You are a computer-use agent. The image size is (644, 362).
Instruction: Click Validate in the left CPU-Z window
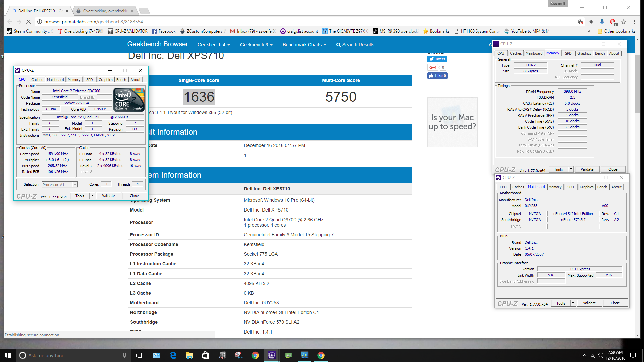tap(108, 196)
